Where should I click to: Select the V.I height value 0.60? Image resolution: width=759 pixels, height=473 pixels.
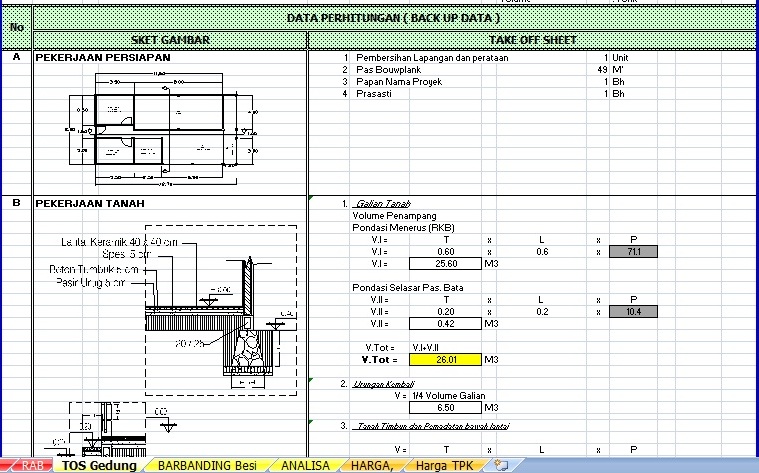(445, 252)
